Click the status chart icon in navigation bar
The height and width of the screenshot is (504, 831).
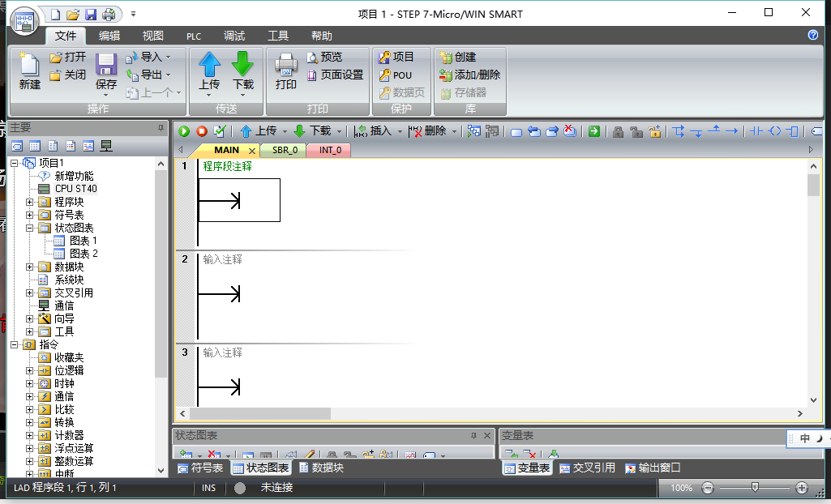click(x=35, y=146)
